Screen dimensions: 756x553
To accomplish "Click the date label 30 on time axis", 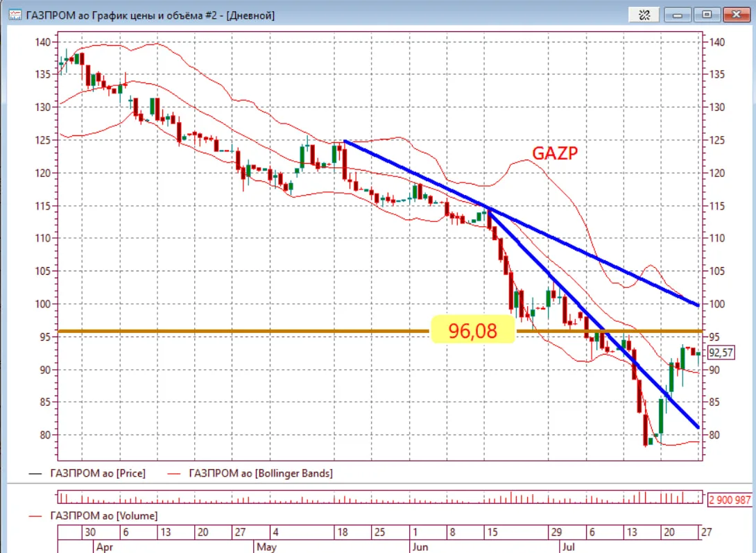I will click(90, 532).
